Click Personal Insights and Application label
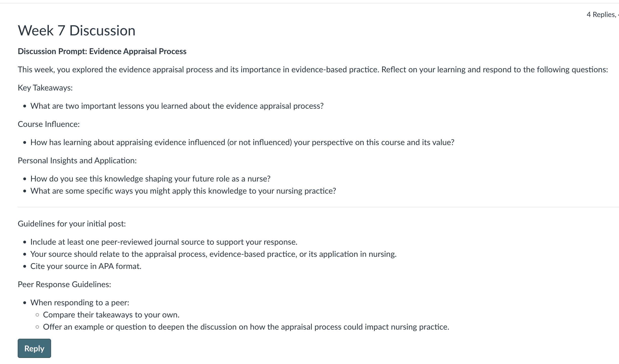The width and height of the screenshot is (619, 364). (x=77, y=161)
